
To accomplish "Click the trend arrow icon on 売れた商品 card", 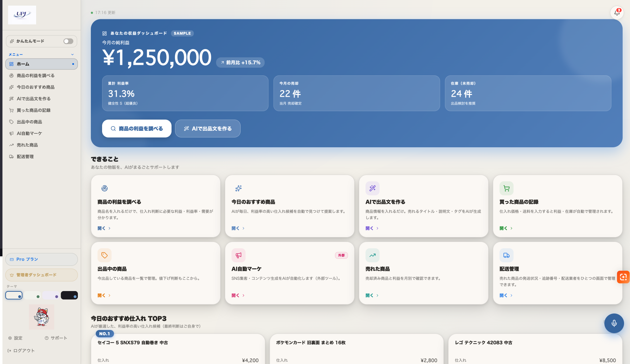I will point(373,255).
